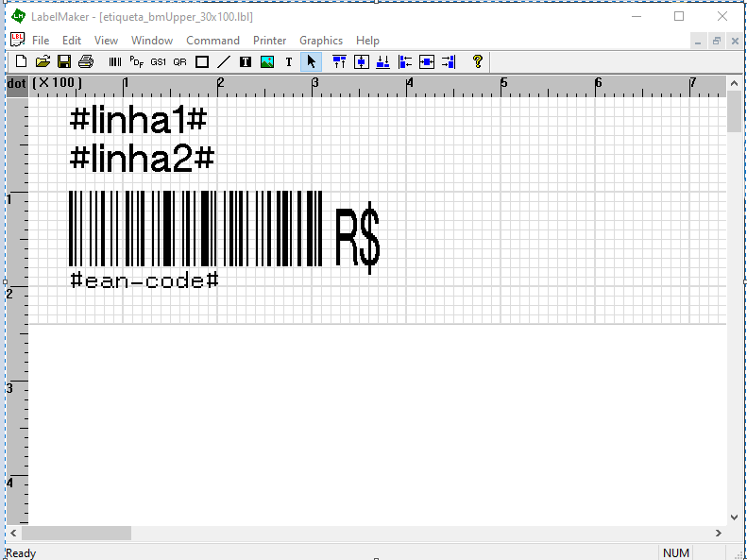
Task: Select the QR code tool
Action: pos(180,62)
